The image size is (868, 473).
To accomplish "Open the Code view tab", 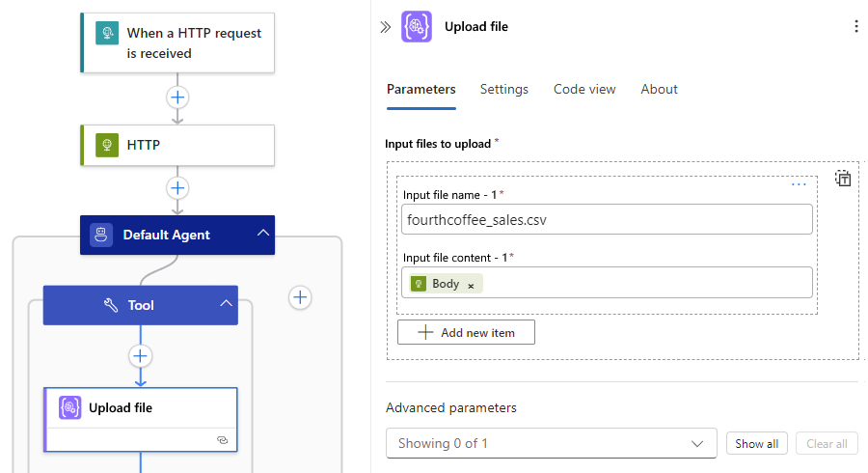I will [584, 89].
